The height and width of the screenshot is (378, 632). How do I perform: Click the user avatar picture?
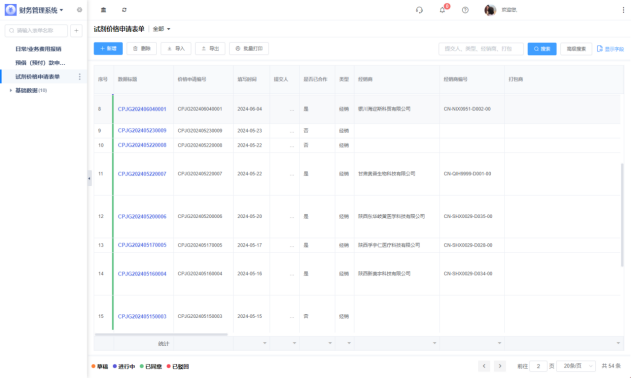click(x=490, y=10)
